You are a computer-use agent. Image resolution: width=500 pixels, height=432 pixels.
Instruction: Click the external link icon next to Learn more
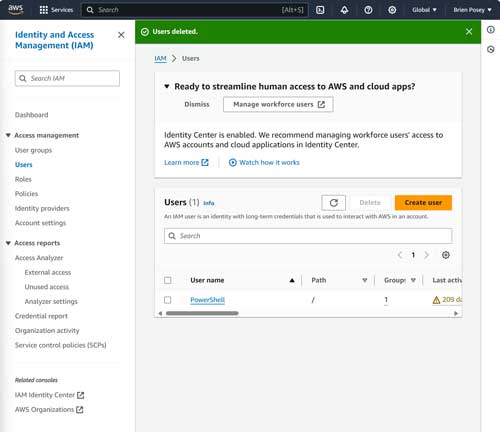pos(205,162)
